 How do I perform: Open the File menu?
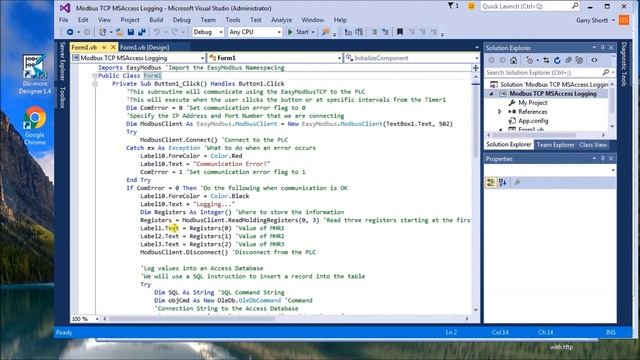point(64,20)
